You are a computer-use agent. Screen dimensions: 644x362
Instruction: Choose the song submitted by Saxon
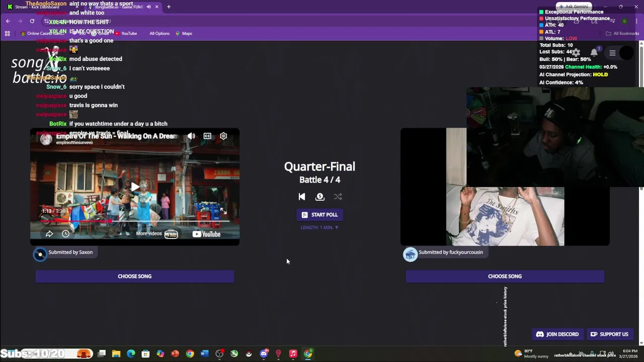point(134,276)
